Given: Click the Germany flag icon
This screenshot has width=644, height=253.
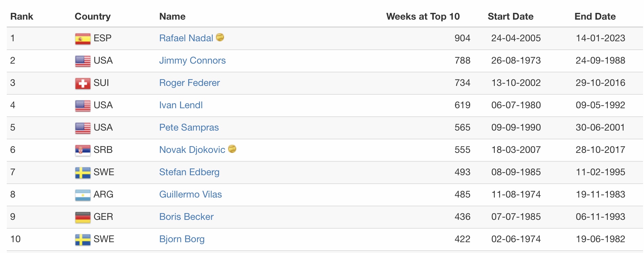Looking at the screenshot, I should 83,217.
